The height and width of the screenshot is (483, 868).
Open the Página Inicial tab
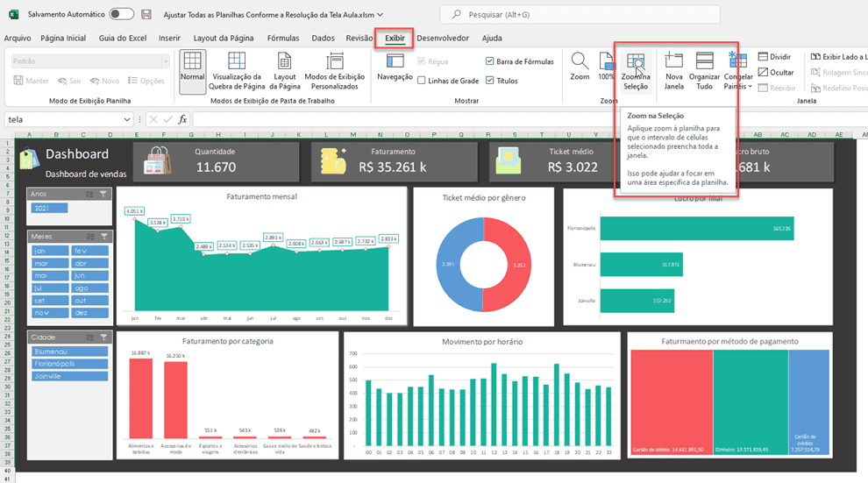63,38
